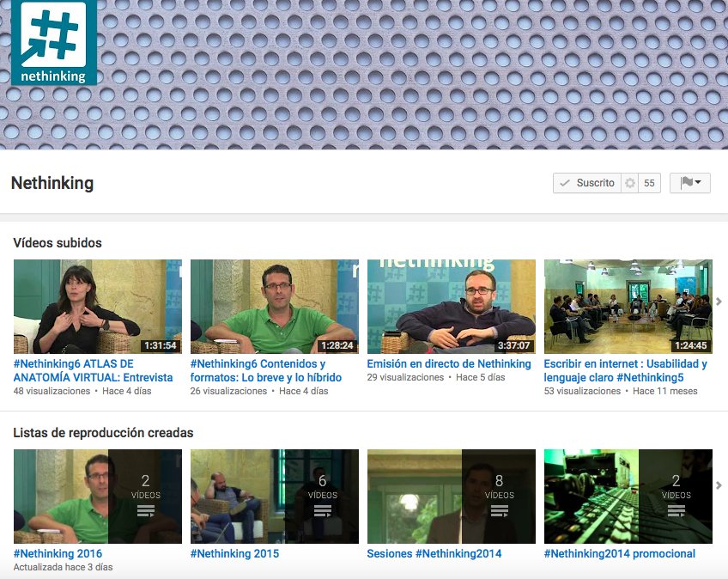Image resolution: width=728 pixels, height=579 pixels.
Task: Open #Nethinking2014 promocional playlist title
Action: tap(620, 553)
